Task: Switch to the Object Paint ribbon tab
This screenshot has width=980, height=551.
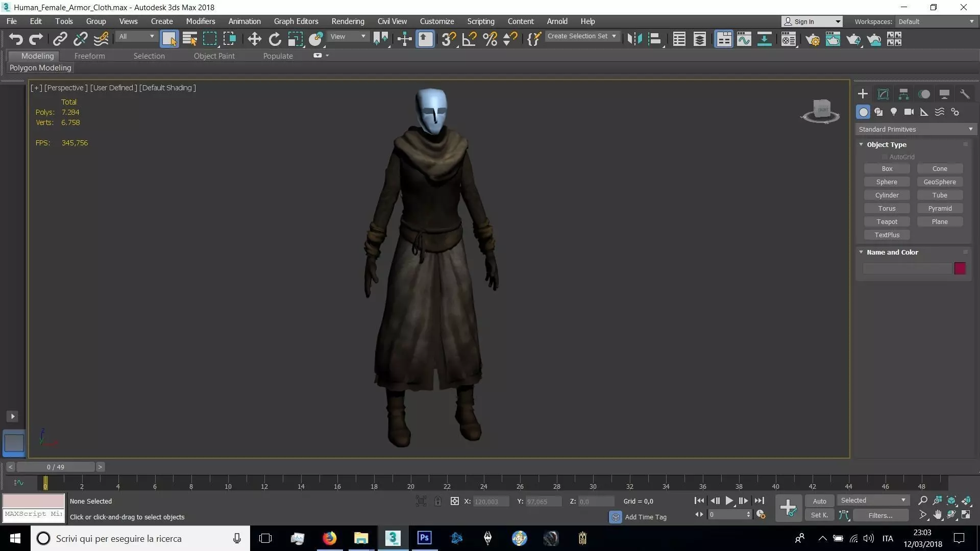Action: click(x=214, y=56)
